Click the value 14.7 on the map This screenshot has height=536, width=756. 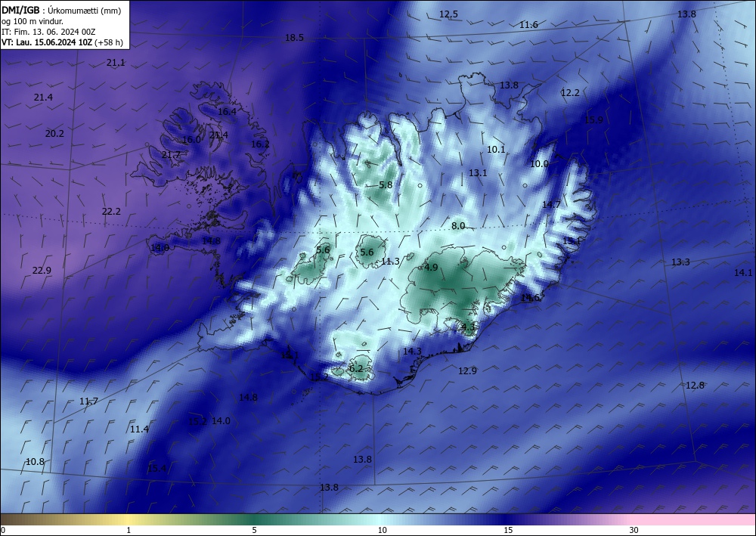[x=551, y=204]
